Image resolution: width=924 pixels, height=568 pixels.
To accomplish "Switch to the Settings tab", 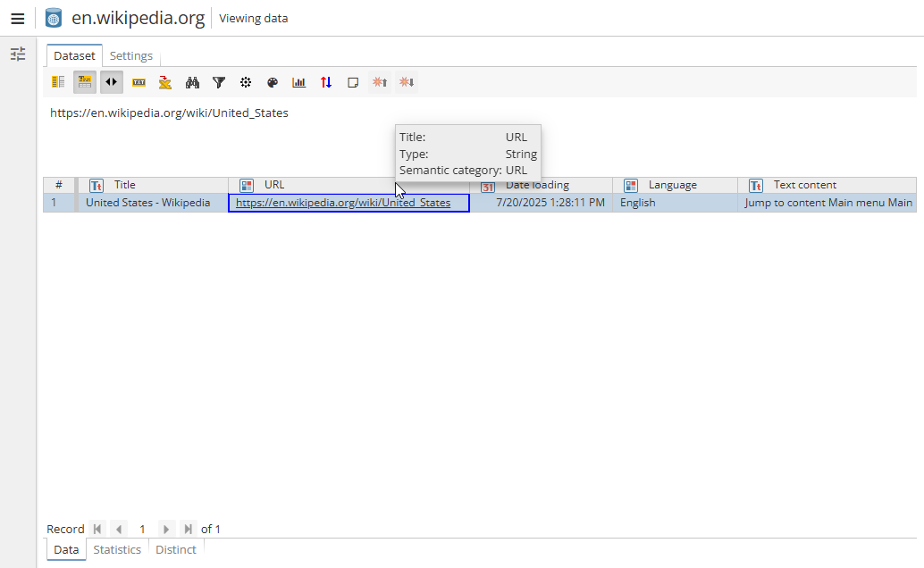I will [x=131, y=55].
